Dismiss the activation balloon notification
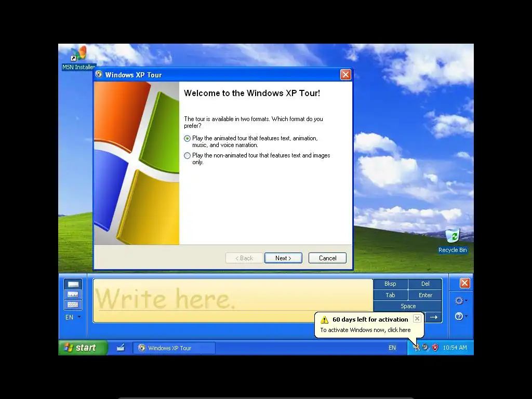 coord(417,318)
